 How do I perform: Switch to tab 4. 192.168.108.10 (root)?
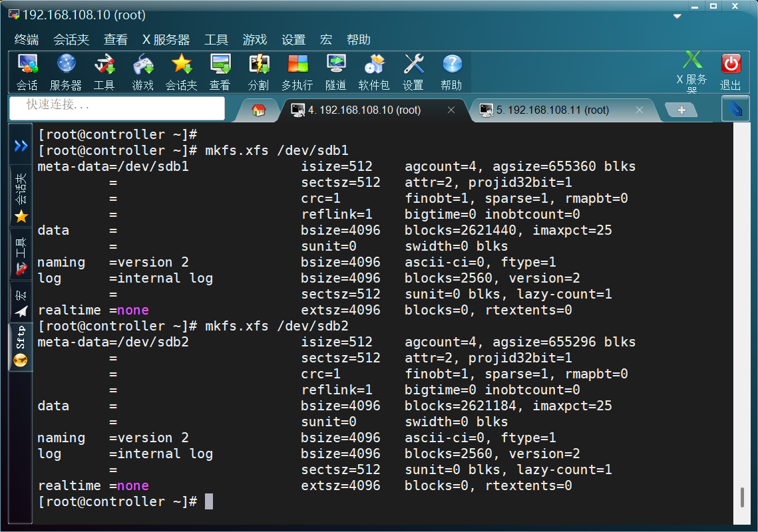[x=365, y=110]
